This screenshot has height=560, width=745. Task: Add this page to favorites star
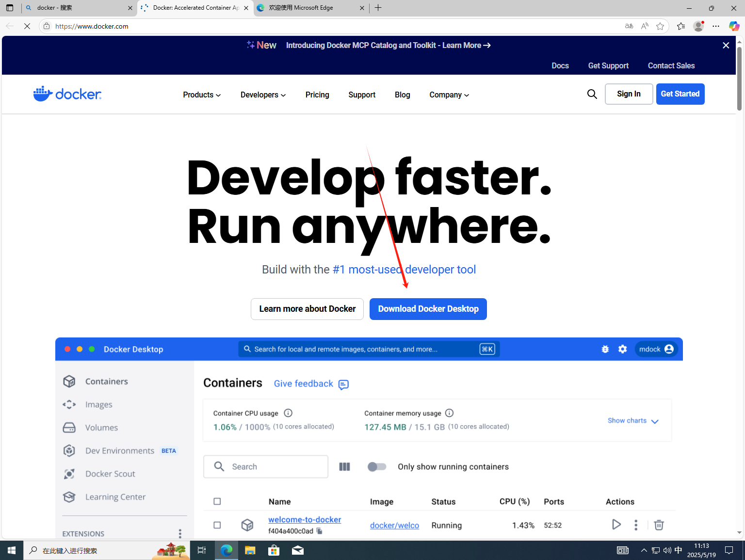660,26
